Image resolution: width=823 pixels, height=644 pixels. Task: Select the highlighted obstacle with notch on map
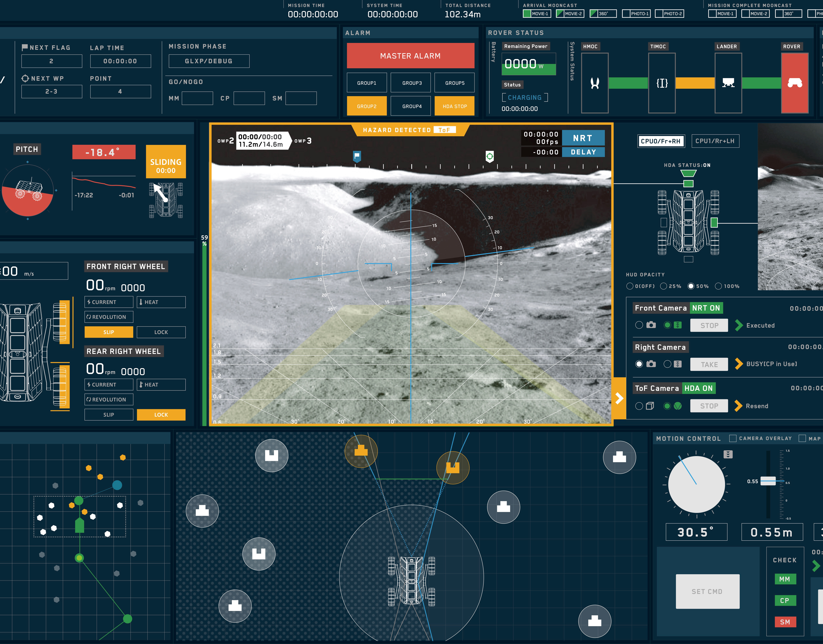[x=453, y=468]
